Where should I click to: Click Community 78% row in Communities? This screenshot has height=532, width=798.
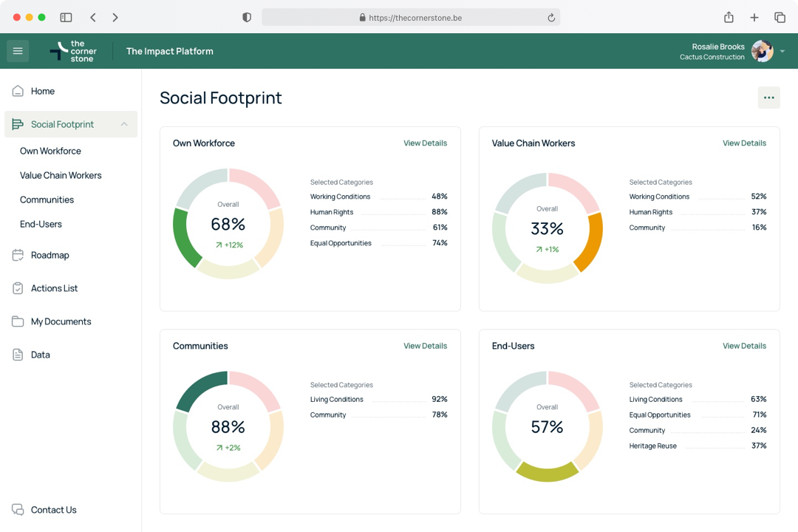pyautogui.click(x=378, y=415)
